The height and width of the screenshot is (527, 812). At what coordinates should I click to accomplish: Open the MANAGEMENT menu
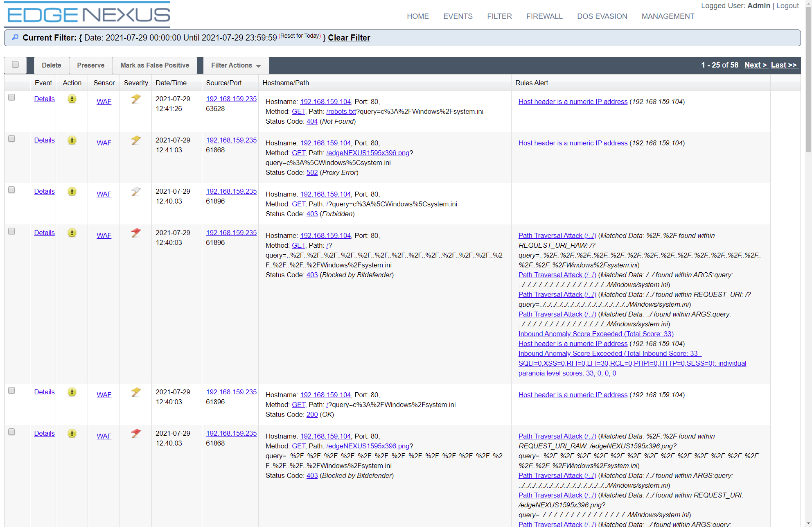668,16
